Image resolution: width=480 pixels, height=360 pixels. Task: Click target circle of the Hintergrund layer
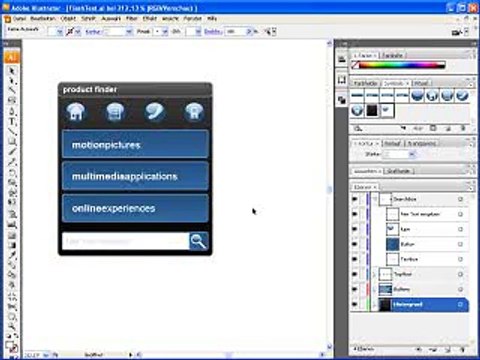click(460, 304)
